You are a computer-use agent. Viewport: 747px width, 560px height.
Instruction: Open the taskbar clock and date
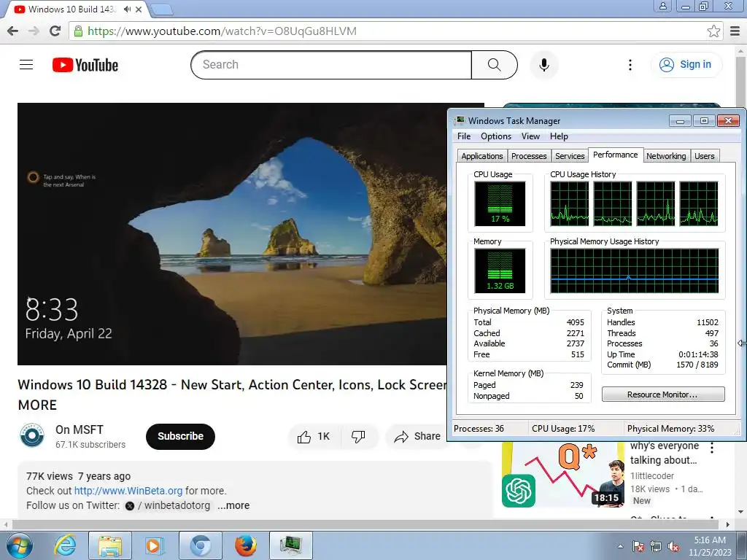point(710,546)
